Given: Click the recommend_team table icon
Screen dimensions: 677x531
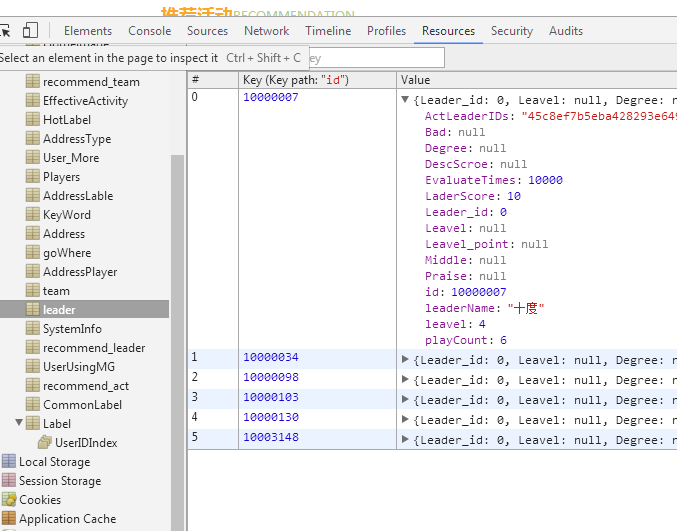Looking at the screenshot, I should click(x=33, y=81).
